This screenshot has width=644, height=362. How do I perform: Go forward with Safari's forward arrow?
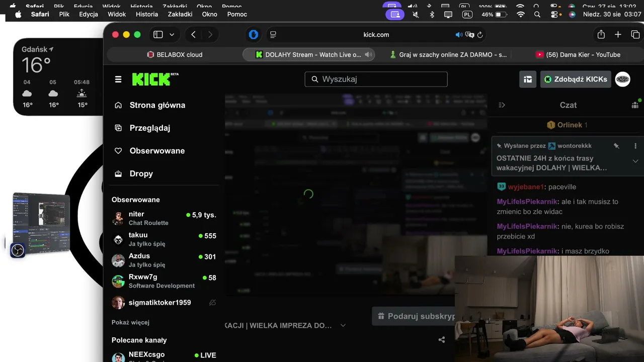pyautogui.click(x=210, y=35)
